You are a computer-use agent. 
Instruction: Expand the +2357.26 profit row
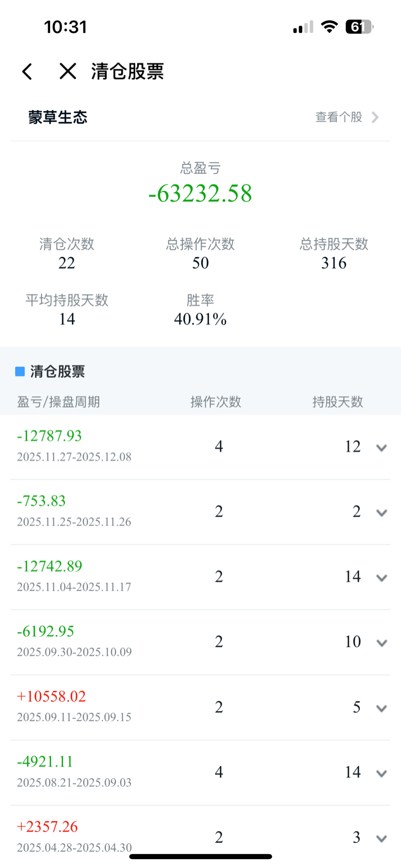pos(382,838)
